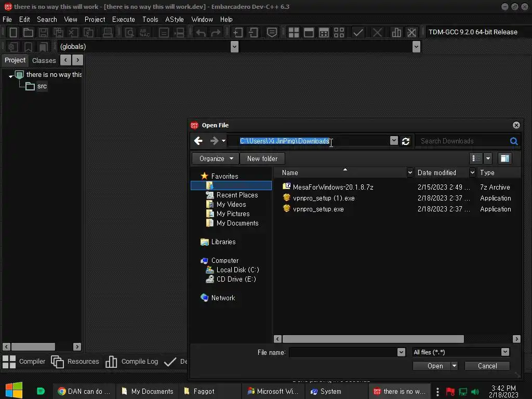The width and height of the screenshot is (532, 399).
Task: Select MesaForWindows-20.1.8.7z file
Action: (333, 187)
